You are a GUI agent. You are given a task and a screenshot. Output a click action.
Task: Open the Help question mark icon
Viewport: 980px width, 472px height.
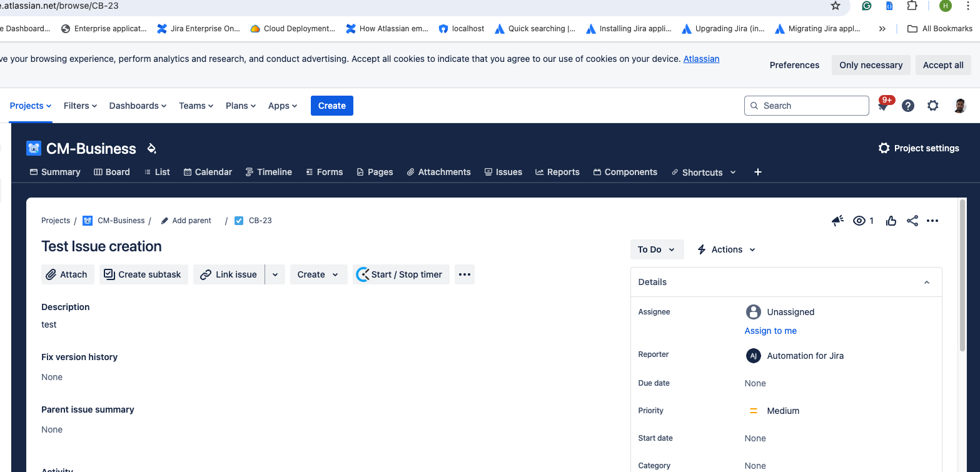tap(908, 106)
